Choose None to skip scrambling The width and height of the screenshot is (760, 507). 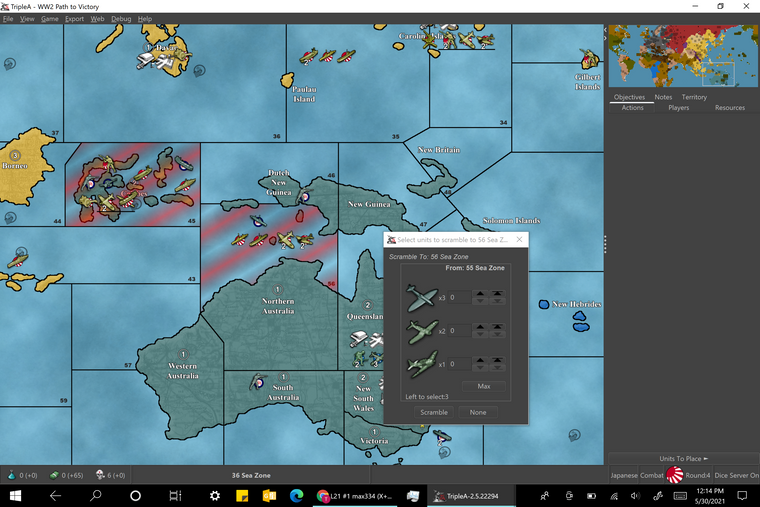coord(478,412)
